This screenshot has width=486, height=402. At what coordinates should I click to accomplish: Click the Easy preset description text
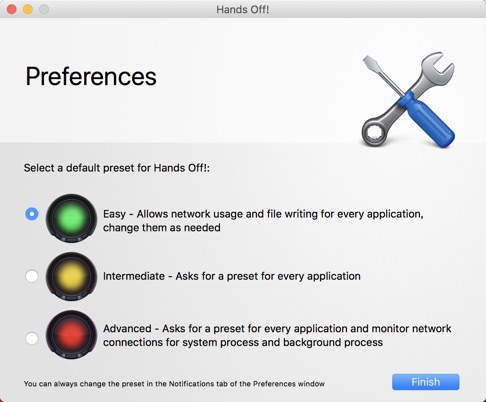click(263, 221)
